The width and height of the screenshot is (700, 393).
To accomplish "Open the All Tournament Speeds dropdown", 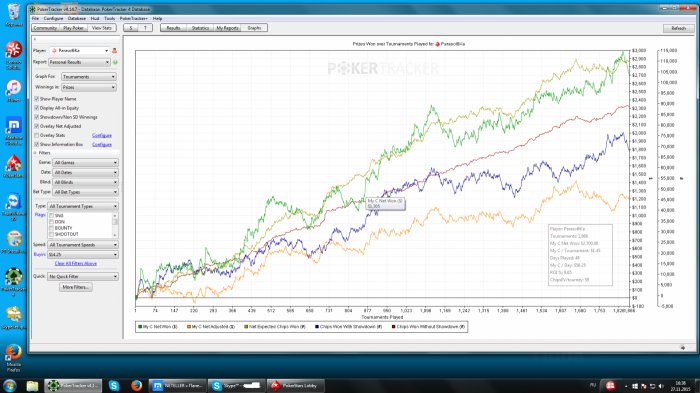I will coord(83,245).
